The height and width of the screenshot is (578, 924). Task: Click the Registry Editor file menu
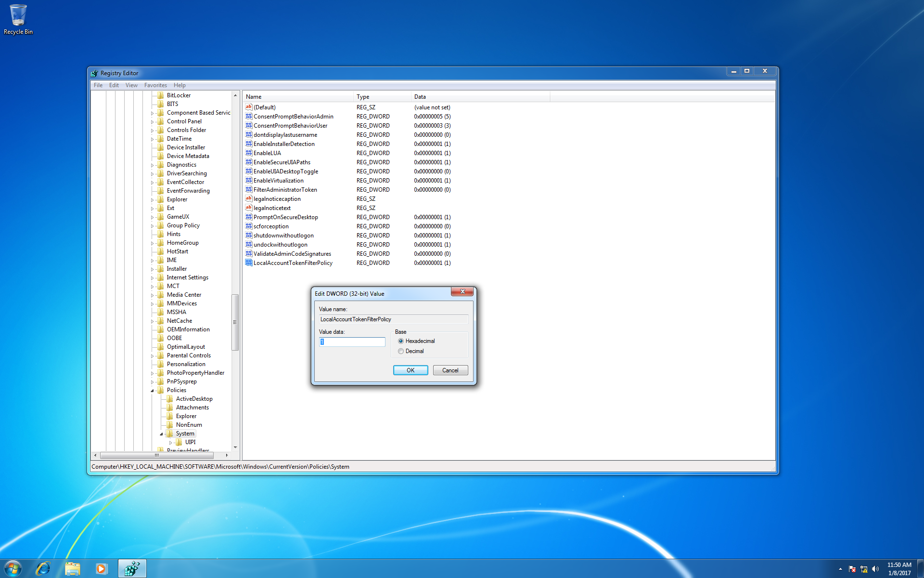pyautogui.click(x=99, y=85)
